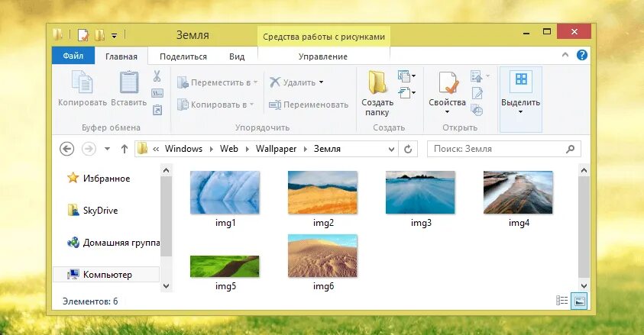Collapse the ribbon with the chevron
Viewport: 644px width, 335px height.
point(565,54)
